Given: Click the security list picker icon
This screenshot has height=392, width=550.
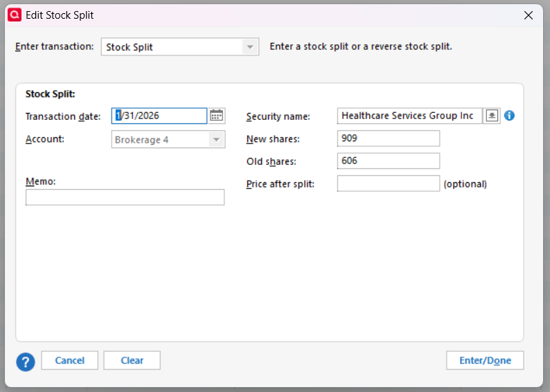Looking at the screenshot, I should click(491, 116).
